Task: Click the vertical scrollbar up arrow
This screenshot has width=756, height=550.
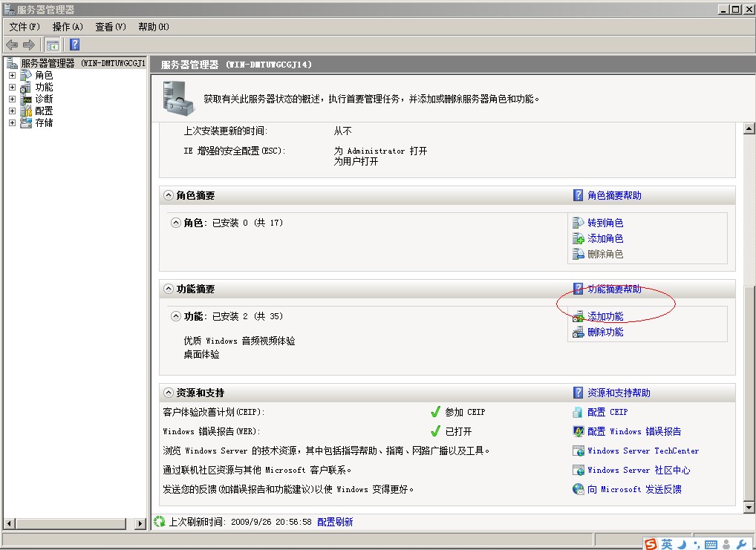Action: coord(749,128)
